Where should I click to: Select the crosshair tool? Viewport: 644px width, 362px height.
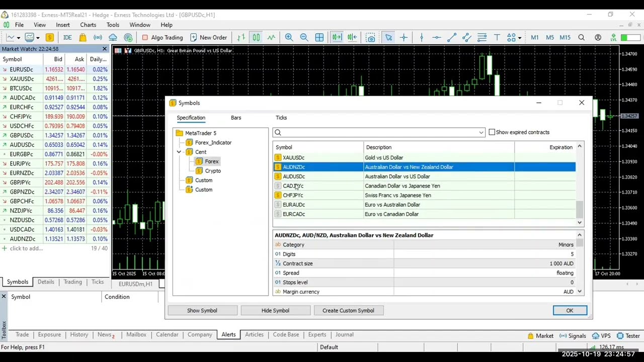tap(404, 38)
